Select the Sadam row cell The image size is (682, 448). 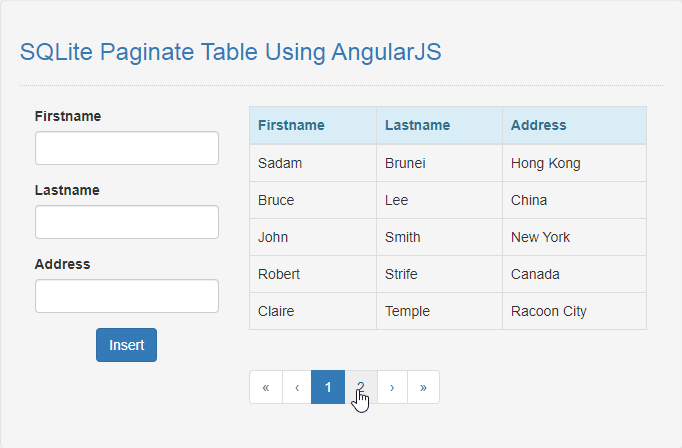pyautogui.click(x=313, y=163)
